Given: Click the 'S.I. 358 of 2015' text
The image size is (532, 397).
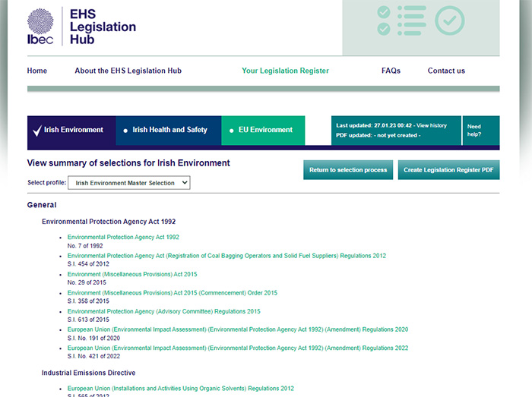Looking at the screenshot, I should (x=88, y=301).
